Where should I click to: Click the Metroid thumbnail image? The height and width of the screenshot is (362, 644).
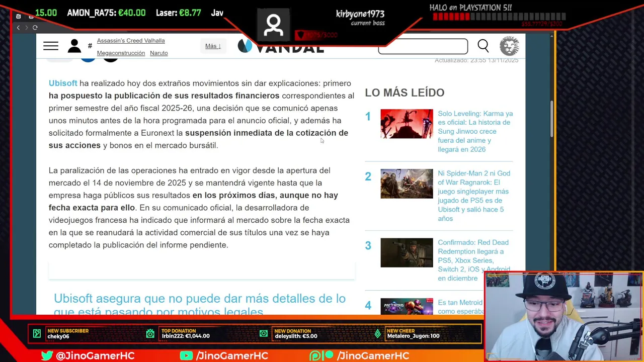(407, 306)
